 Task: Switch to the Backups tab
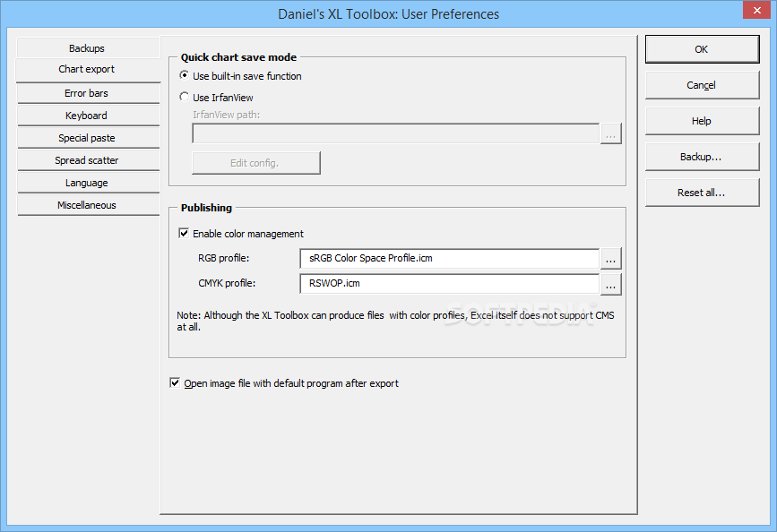click(88, 48)
